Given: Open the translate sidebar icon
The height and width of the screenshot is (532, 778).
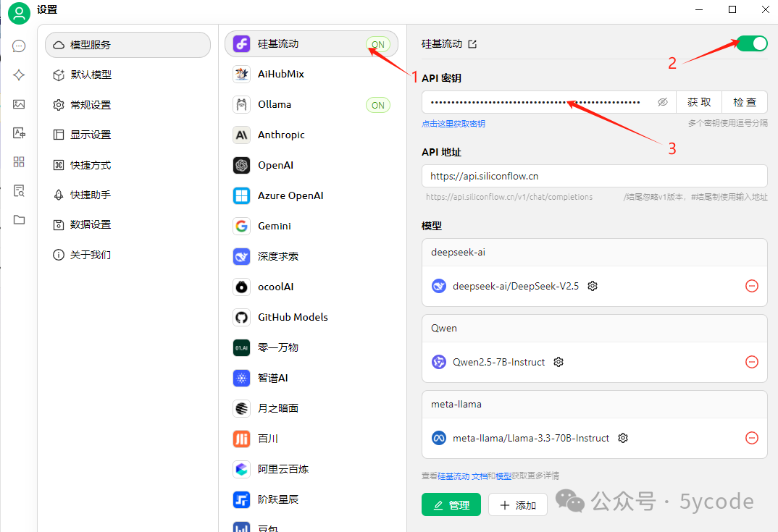Looking at the screenshot, I should 19,133.
